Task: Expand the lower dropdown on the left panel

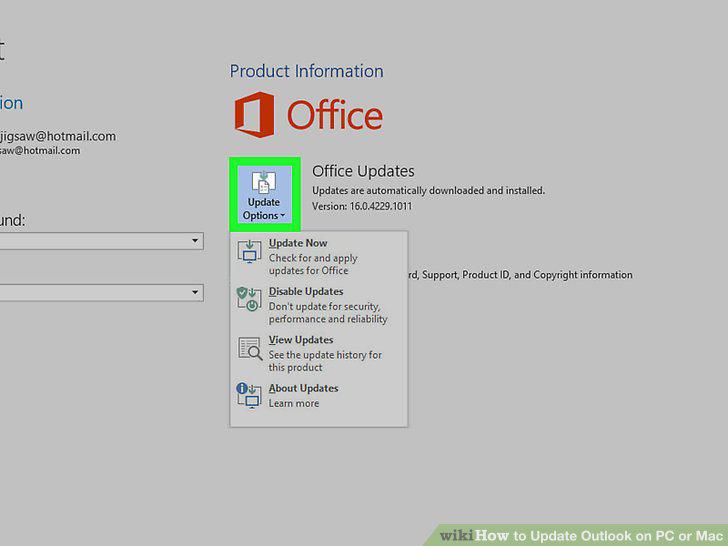Action: tap(195, 292)
